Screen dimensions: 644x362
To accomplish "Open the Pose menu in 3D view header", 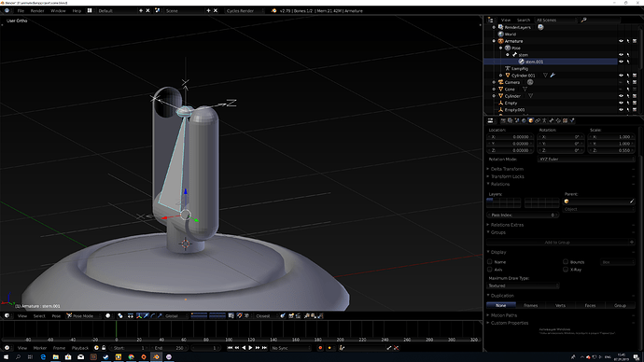I will [x=56, y=315].
